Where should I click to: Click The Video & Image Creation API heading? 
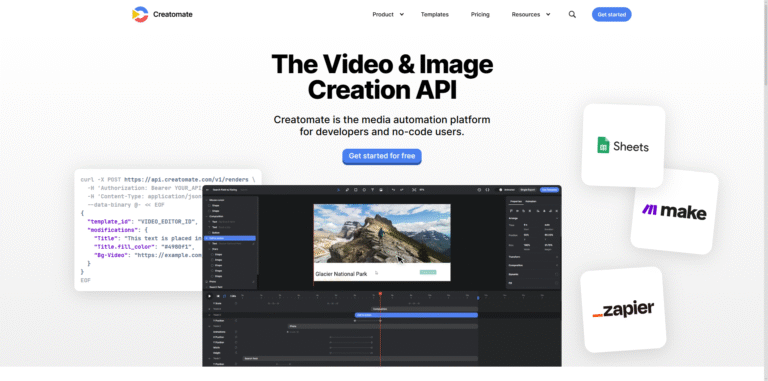pyautogui.click(x=382, y=77)
